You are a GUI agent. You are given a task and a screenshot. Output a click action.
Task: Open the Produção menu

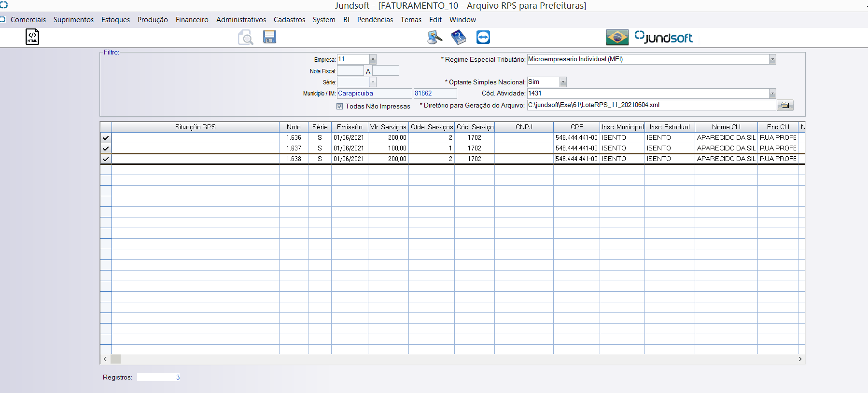click(153, 20)
